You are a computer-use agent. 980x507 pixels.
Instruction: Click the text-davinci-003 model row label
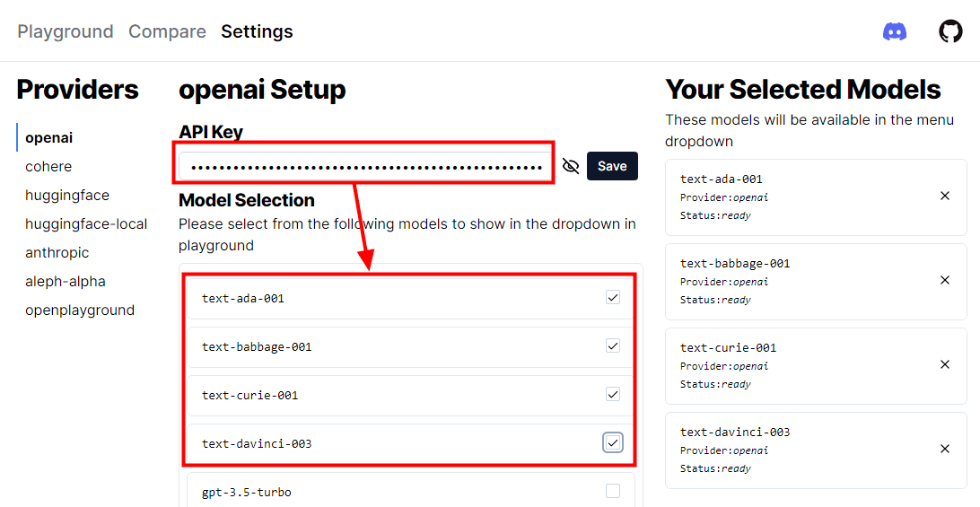coord(257,444)
